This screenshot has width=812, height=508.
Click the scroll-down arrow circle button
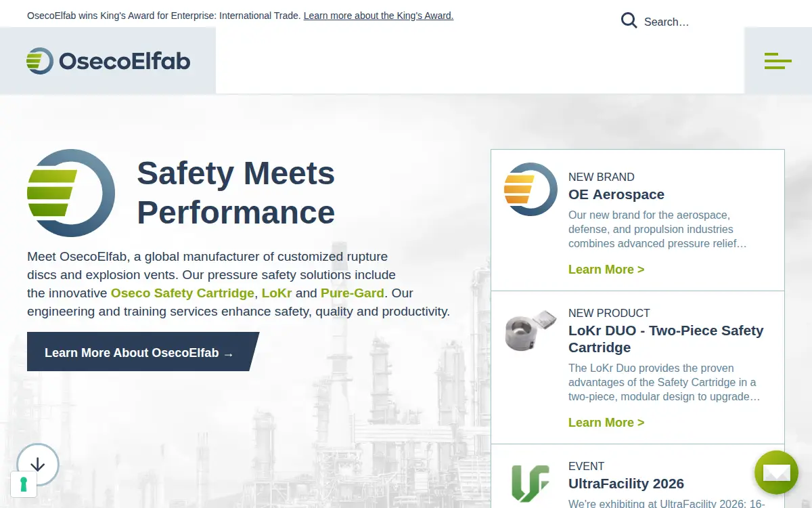[x=38, y=465]
